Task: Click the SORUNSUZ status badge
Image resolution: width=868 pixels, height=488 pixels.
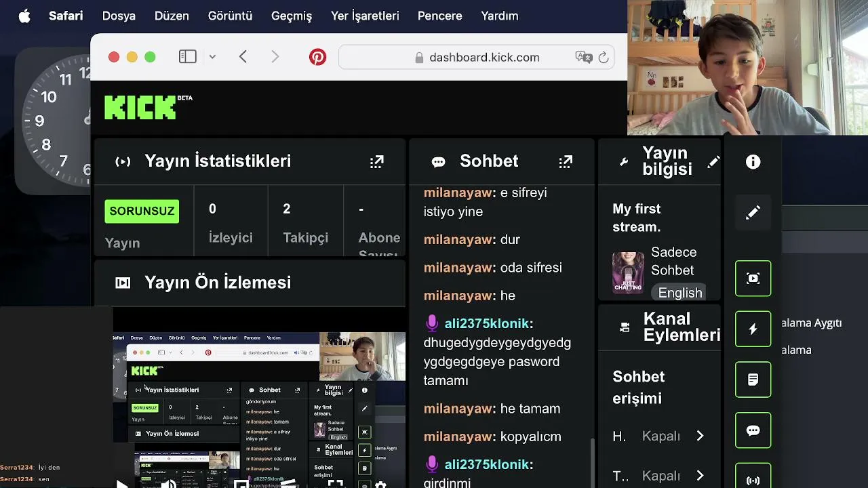Action: (x=142, y=211)
